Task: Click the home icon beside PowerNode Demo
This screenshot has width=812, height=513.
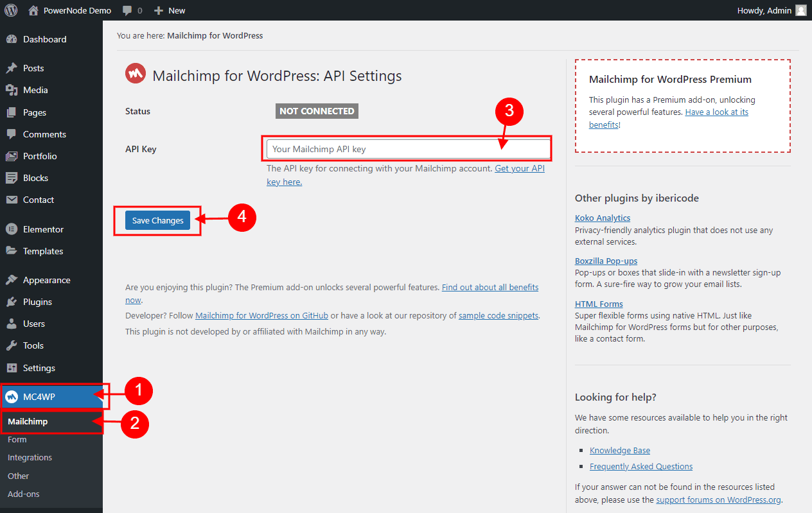Action: point(34,10)
